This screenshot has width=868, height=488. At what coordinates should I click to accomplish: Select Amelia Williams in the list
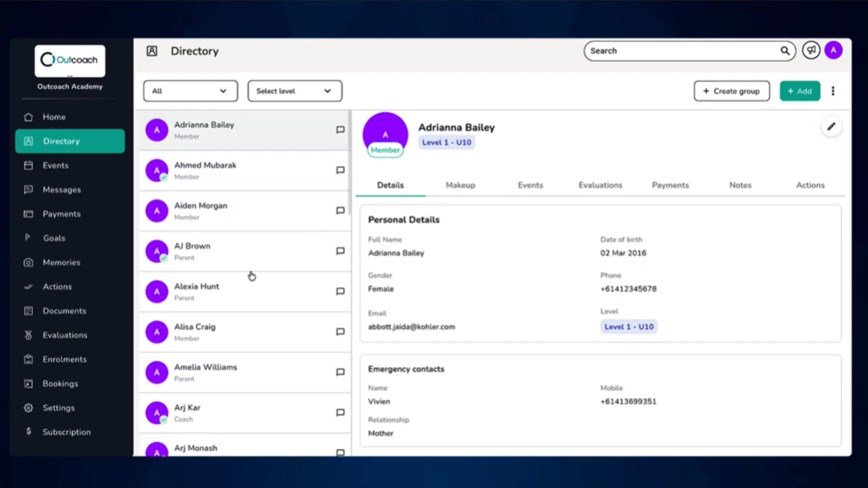[x=244, y=372]
